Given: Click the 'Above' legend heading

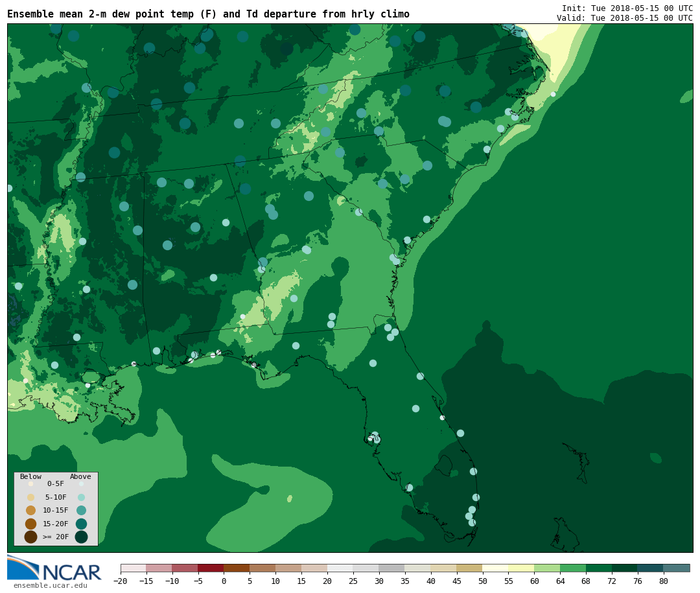Looking at the screenshot, I should coord(80,476).
